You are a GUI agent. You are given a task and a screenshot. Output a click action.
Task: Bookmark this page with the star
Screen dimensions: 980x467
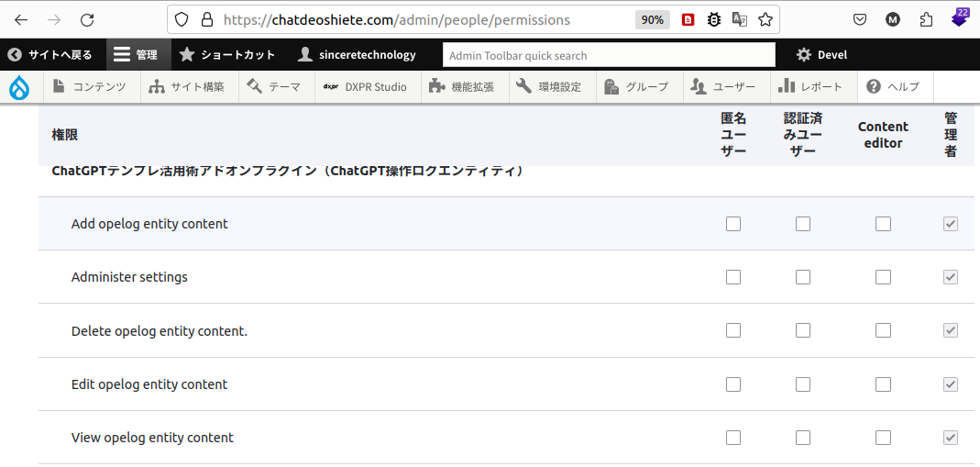tap(765, 20)
